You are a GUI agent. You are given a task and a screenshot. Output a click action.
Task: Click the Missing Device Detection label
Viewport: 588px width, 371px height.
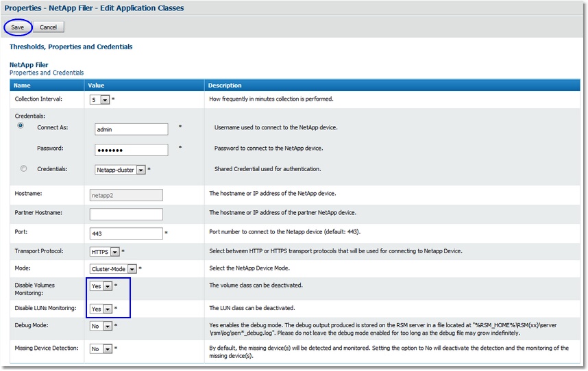pos(47,348)
